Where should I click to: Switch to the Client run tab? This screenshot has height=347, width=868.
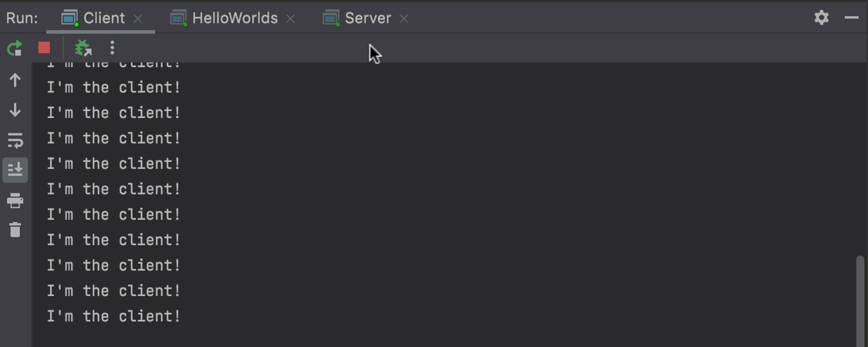click(103, 18)
